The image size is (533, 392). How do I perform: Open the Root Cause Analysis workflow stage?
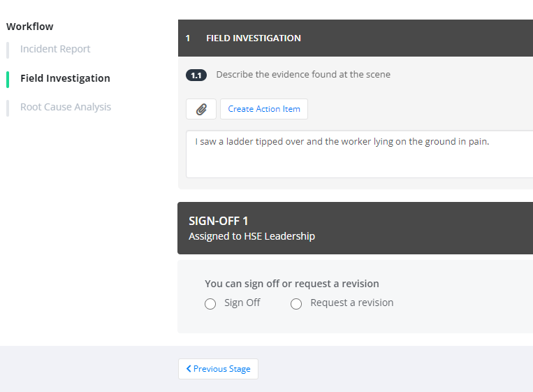(66, 107)
